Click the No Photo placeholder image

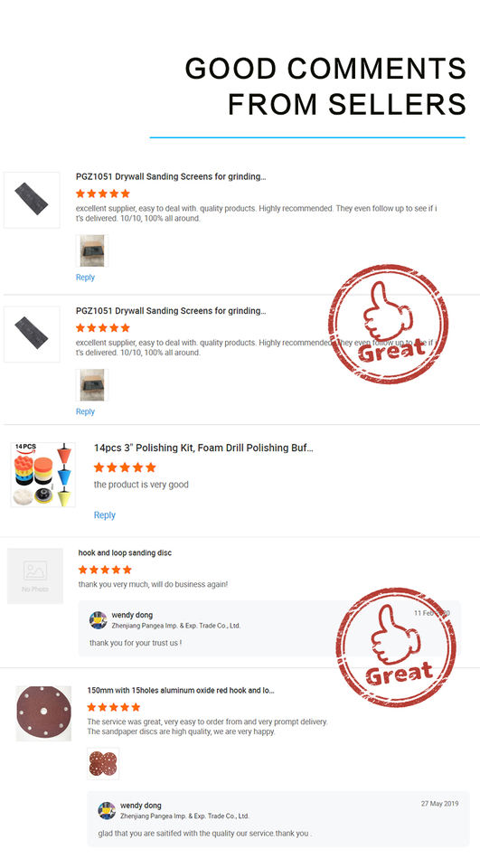pyautogui.click(x=35, y=576)
